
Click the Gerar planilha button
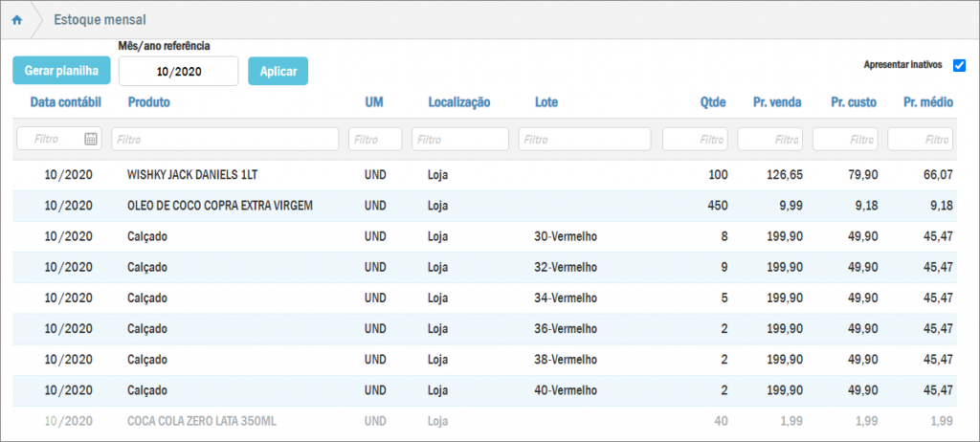click(61, 71)
